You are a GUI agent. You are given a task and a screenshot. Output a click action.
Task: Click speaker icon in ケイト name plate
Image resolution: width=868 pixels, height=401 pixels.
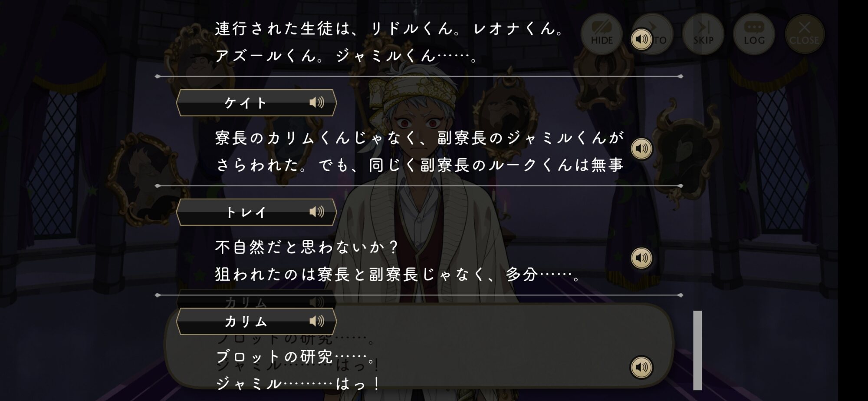(317, 103)
